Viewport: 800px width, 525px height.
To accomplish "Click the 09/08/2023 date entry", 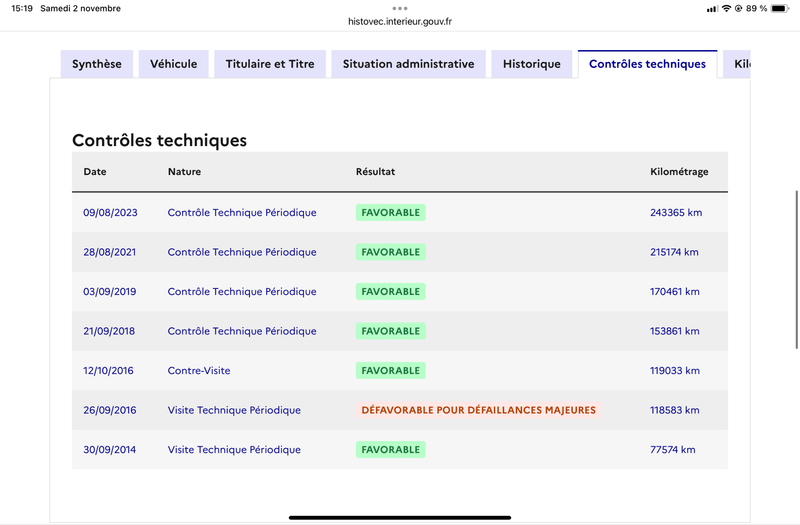I will pos(110,212).
